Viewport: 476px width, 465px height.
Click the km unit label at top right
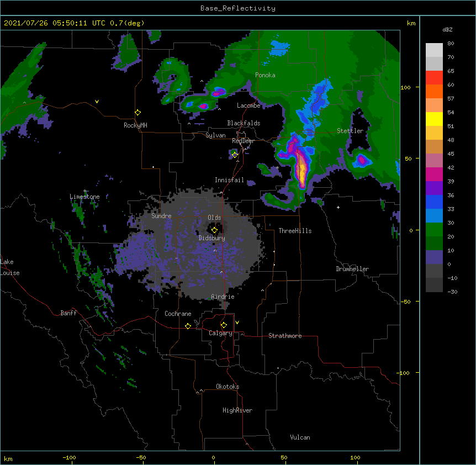coord(411,23)
